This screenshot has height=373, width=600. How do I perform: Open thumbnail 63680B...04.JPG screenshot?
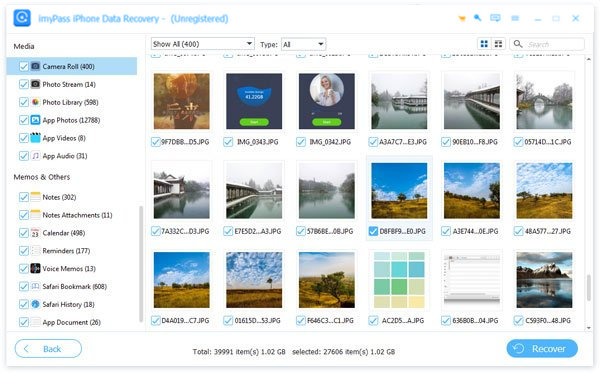pos(472,280)
